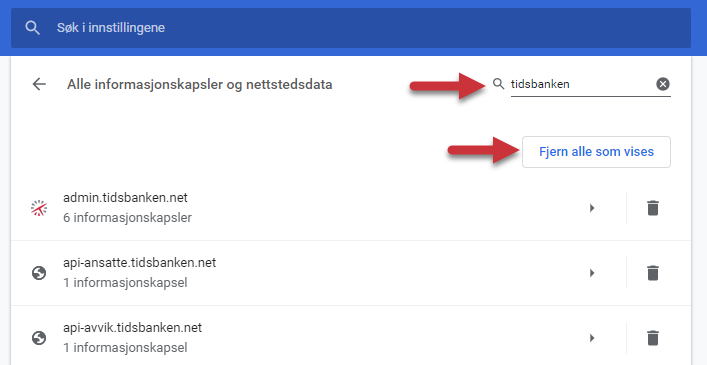
Task: Click the magnifier icon in settings search bar
Action: point(32,28)
